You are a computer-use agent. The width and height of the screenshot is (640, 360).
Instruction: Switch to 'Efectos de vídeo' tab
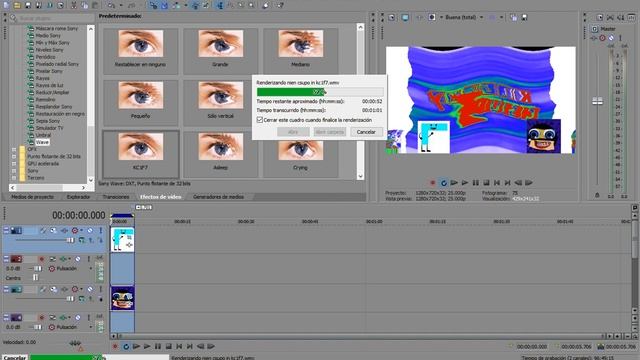pos(160,197)
